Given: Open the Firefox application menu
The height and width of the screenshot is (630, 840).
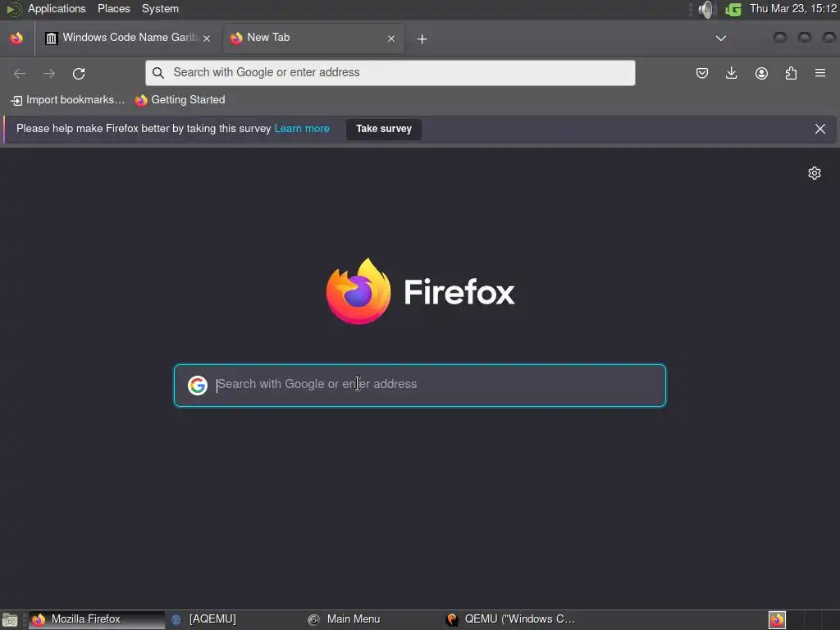Looking at the screenshot, I should pyautogui.click(x=820, y=73).
